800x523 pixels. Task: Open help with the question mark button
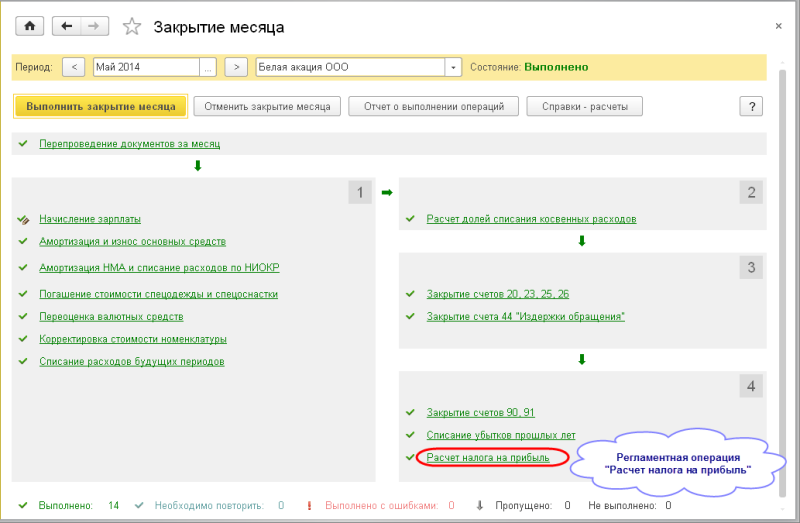[751, 106]
